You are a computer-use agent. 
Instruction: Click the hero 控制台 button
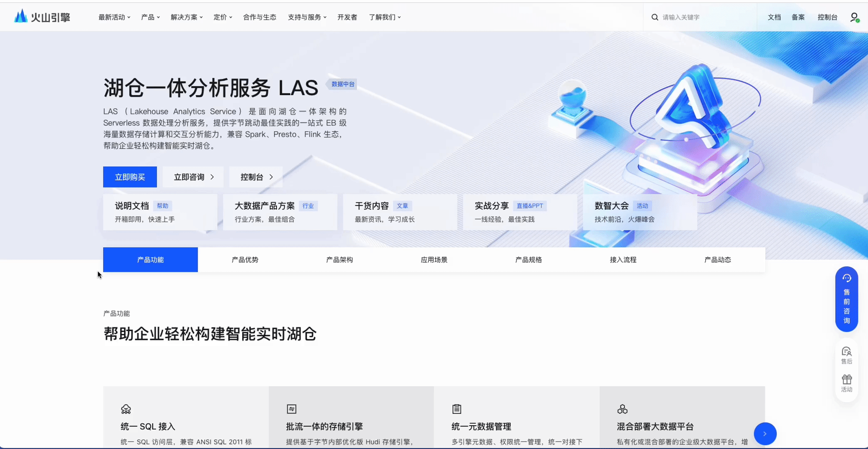point(256,177)
